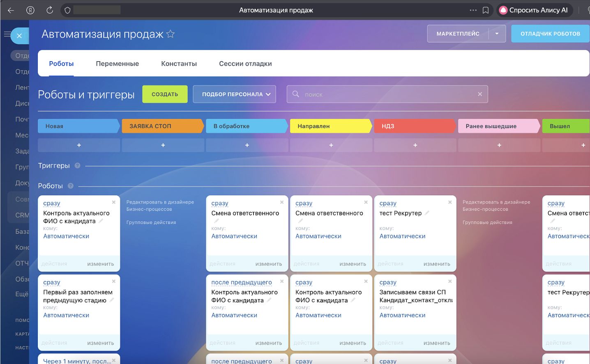The width and height of the screenshot is (590, 364).
Task: Add a robot under the ЗАЯВКА СТОП stage
Action: [163, 145]
